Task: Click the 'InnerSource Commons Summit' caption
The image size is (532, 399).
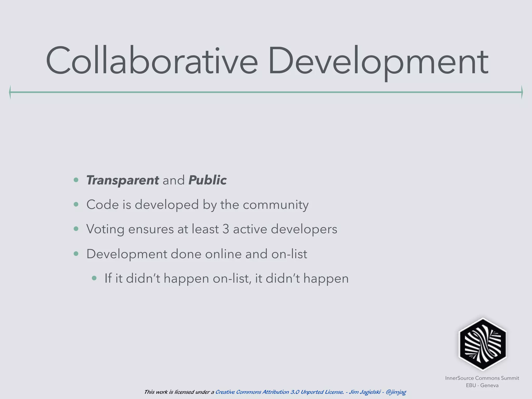Action: (x=482, y=378)
